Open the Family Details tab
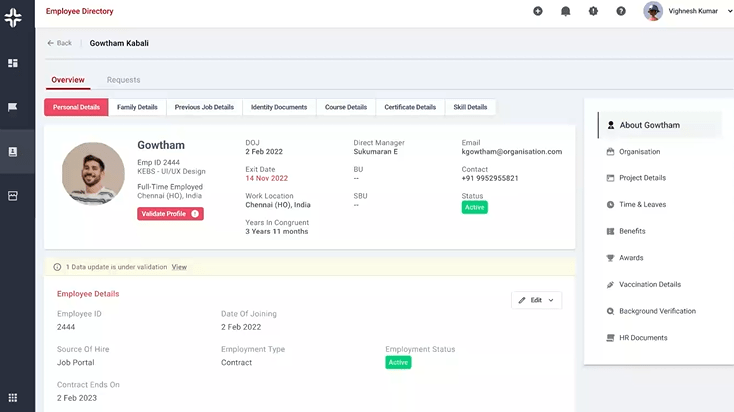 (x=137, y=107)
